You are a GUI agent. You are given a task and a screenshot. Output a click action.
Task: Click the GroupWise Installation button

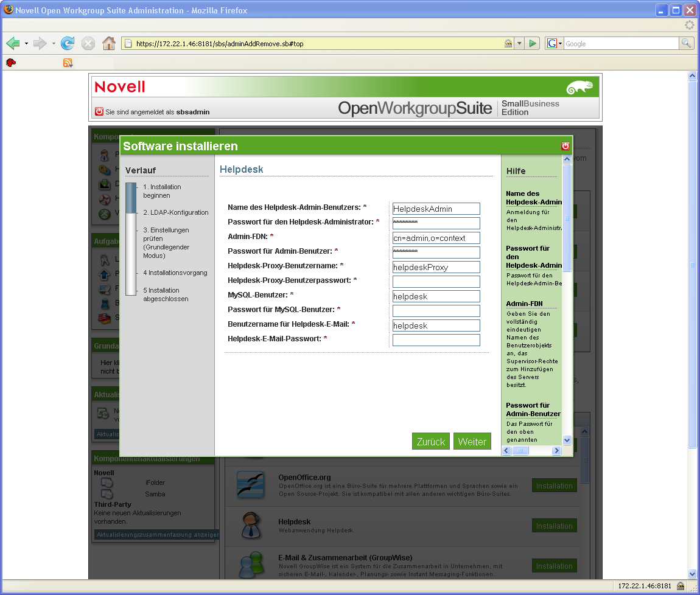tap(555, 566)
